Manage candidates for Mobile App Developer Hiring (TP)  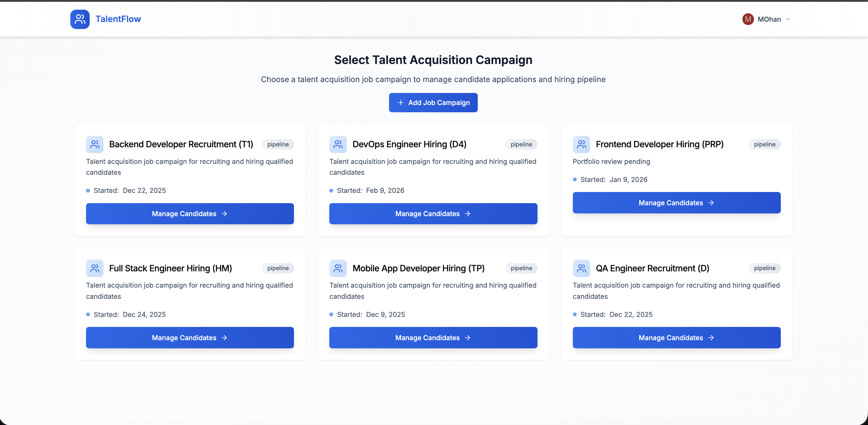point(433,337)
